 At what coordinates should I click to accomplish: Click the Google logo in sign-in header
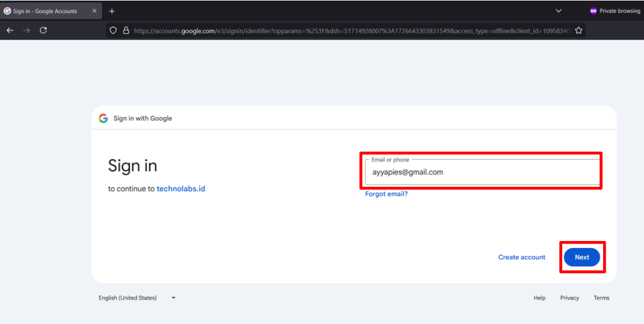pos(103,118)
